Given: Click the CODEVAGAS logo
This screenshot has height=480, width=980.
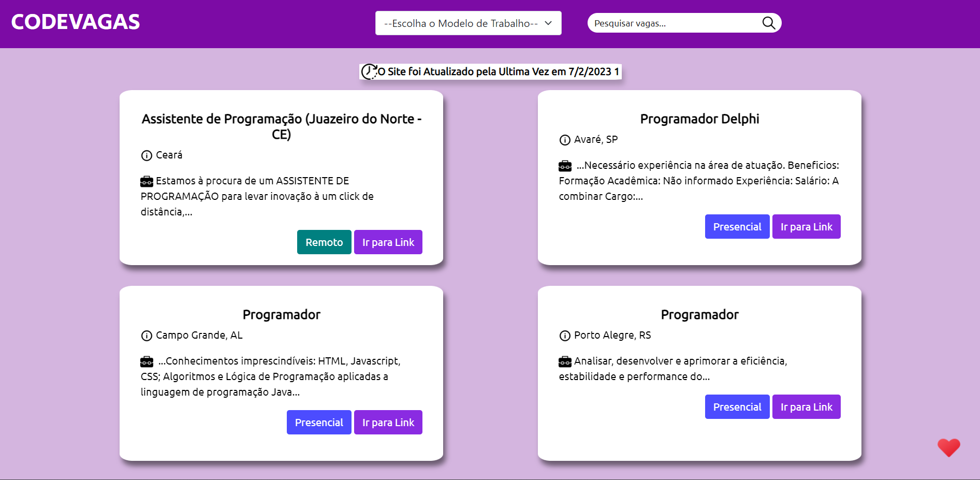Looking at the screenshot, I should (x=75, y=21).
